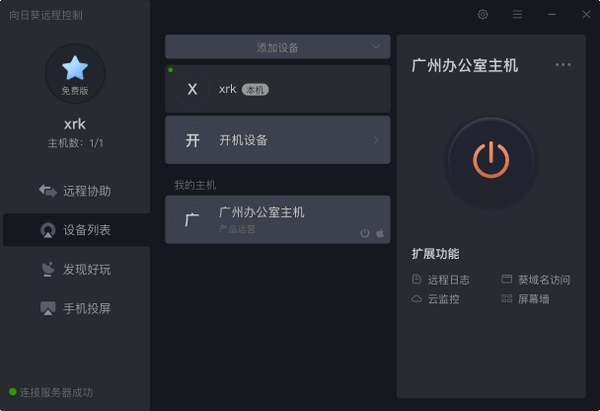Image resolution: width=600 pixels, height=411 pixels.
Task: Expand the 添加设备 dropdown
Action: (x=376, y=46)
